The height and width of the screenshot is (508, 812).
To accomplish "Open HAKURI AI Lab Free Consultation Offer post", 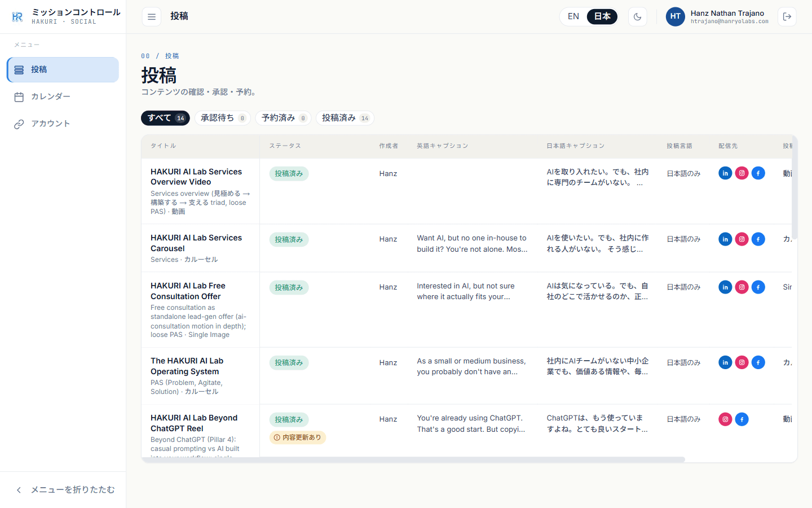I will pyautogui.click(x=188, y=291).
